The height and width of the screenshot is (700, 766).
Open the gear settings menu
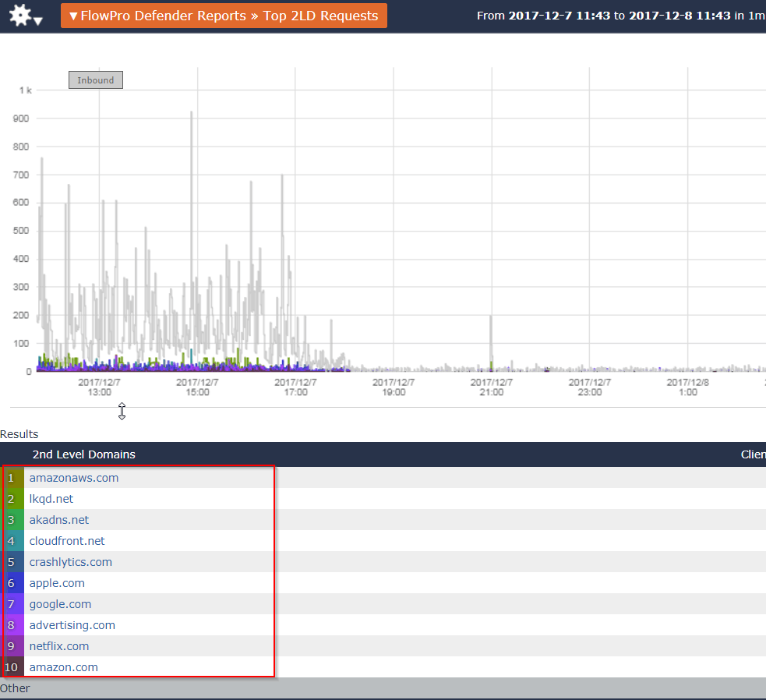pos(26,16)
